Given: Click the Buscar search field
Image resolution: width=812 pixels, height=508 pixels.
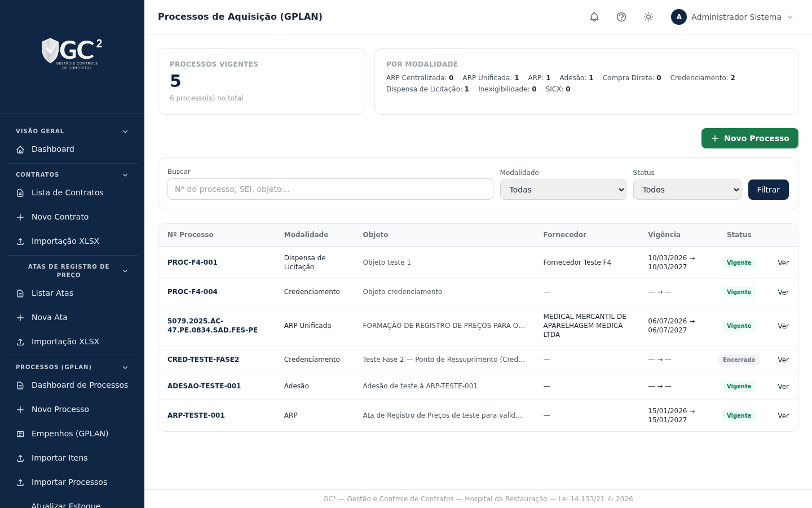Looking at the screenshot, I should pyautogui.click(x=330, y=189).
